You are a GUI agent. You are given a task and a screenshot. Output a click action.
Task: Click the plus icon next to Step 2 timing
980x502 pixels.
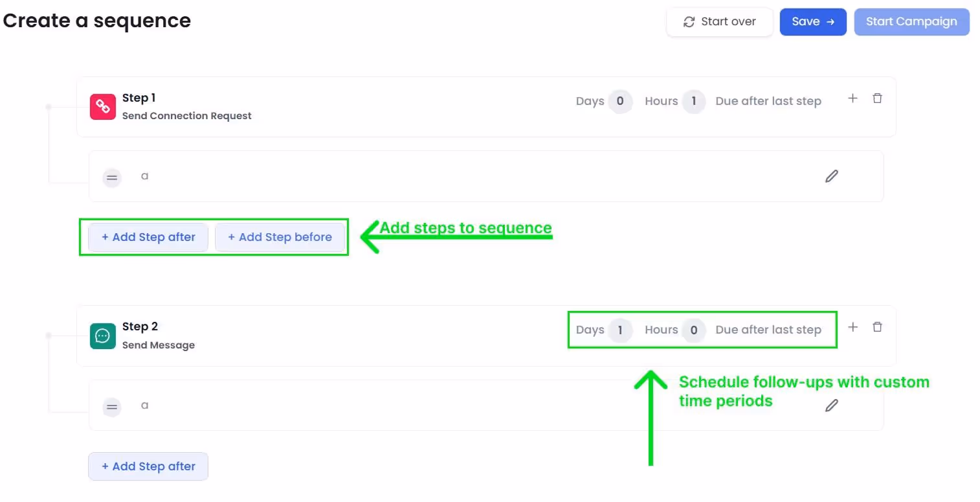pyautogui.click(x=852, y=326)
